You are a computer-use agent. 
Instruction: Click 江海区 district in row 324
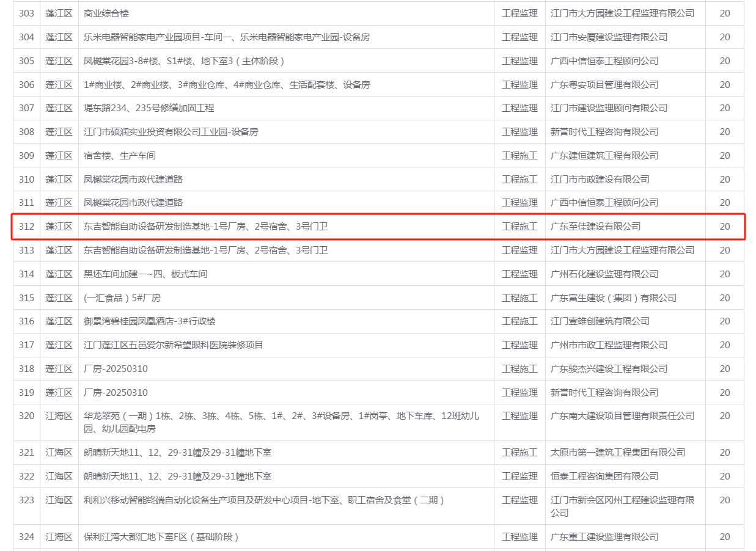click(x=59, y=537)
